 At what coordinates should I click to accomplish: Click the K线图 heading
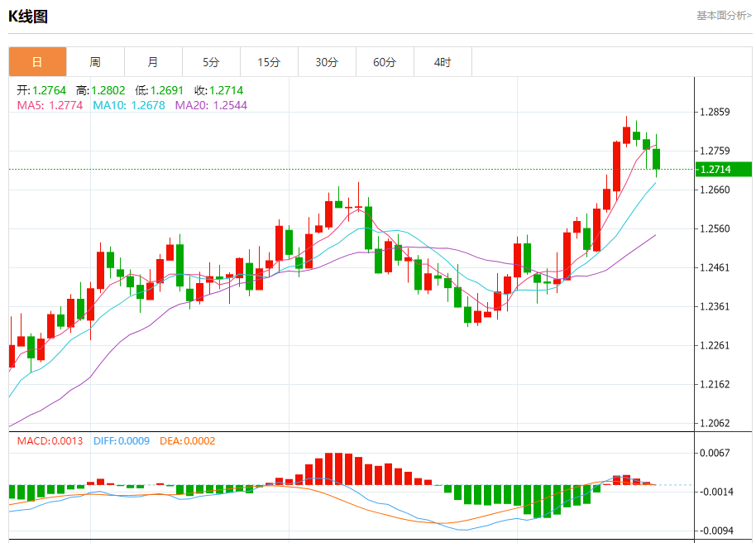tap(28, 17)
